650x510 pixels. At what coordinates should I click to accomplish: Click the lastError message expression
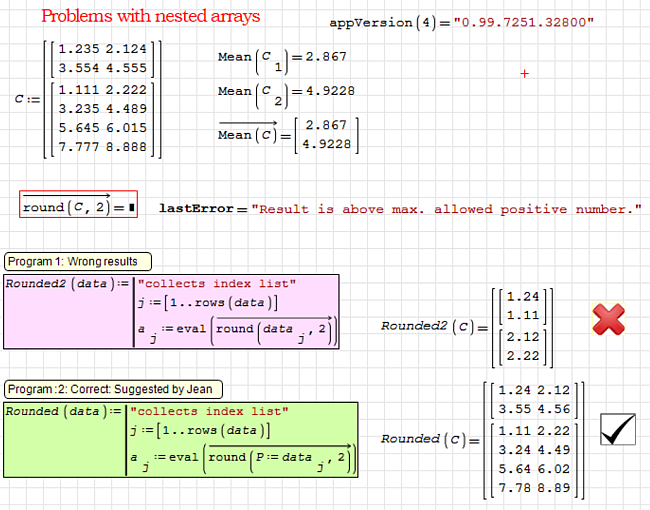(x=400, y=209)
